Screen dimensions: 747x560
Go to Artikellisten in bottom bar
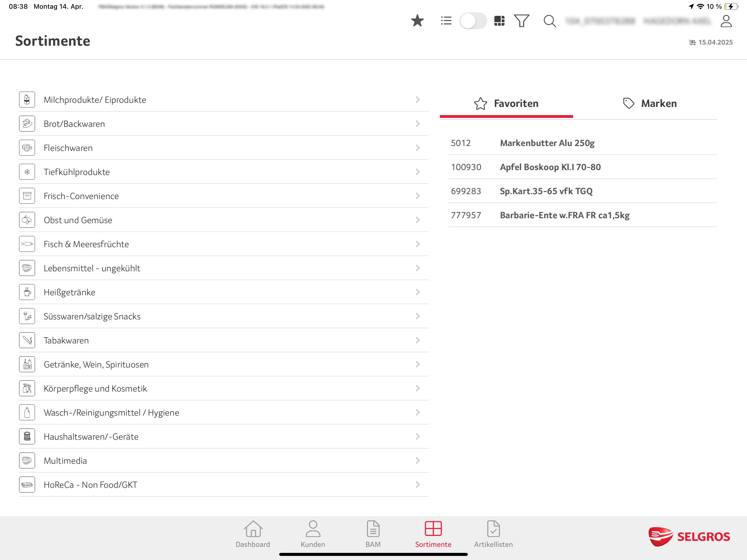[493, 534]
